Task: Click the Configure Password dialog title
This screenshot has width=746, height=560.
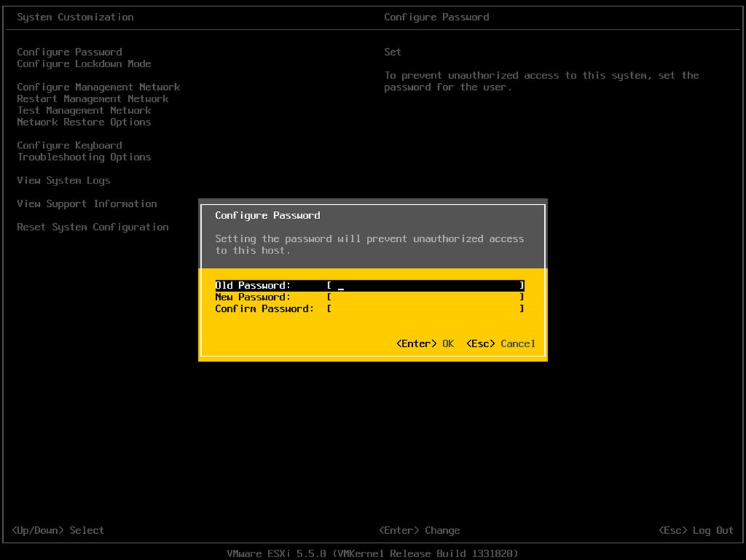Action: [267, 216]
